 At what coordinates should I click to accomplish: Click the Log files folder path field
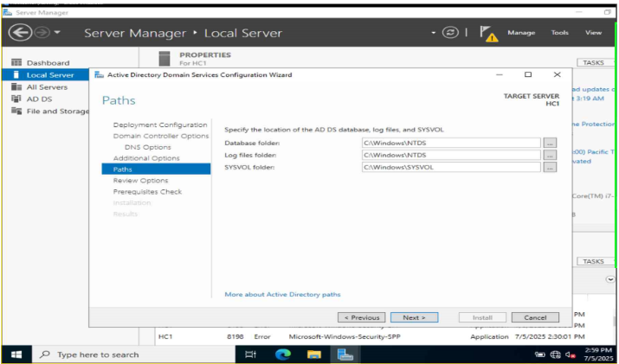coord(451,155)
